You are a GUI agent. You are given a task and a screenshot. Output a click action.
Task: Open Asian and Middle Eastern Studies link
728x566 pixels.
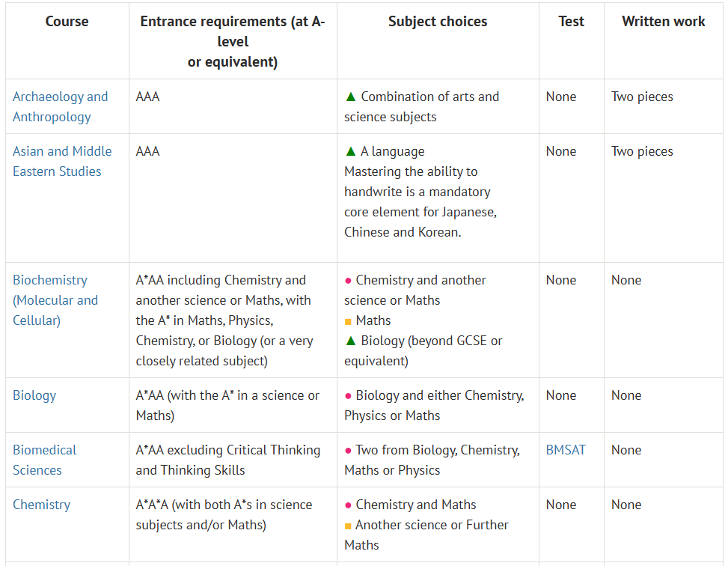pos(61,161)
